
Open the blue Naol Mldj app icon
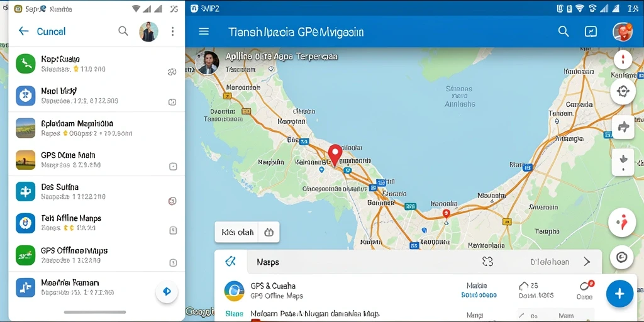pos(25,96)
